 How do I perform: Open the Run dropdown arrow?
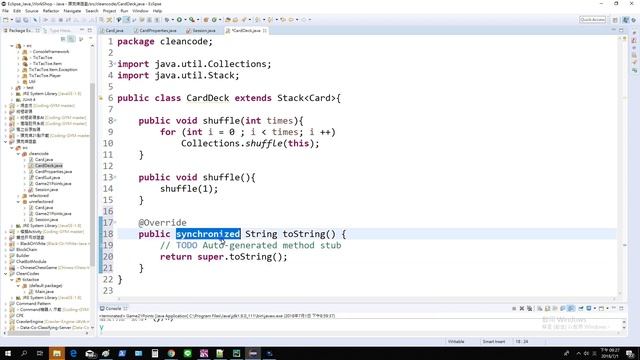pos(185,20)
